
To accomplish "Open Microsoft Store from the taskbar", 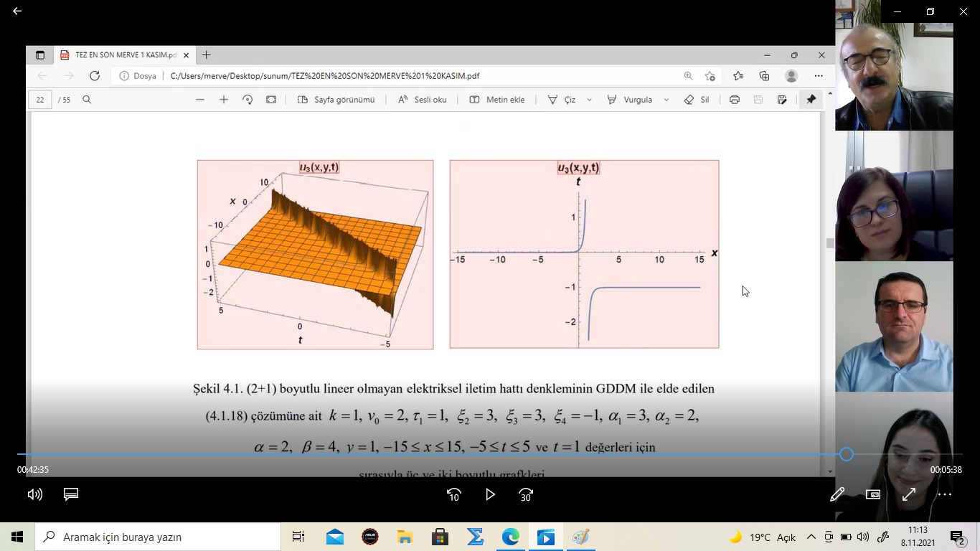I will (440, 537).
